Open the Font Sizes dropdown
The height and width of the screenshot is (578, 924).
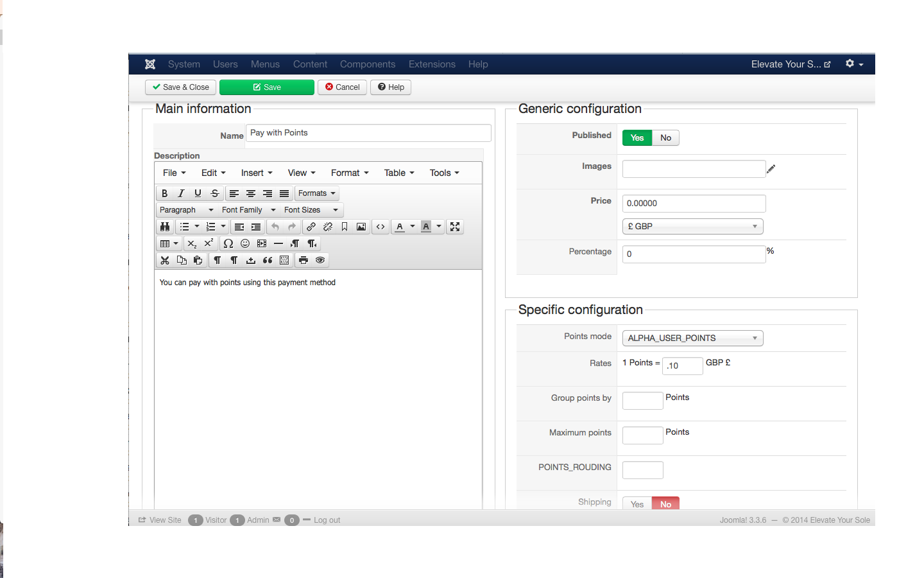pyautogui.click(x=311, y=210)
